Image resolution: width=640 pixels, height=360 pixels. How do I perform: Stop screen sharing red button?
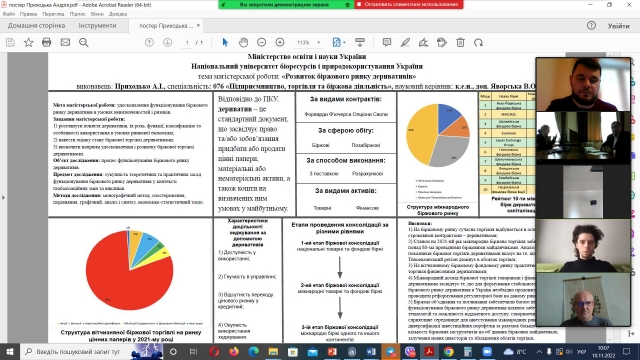[409, 4]
